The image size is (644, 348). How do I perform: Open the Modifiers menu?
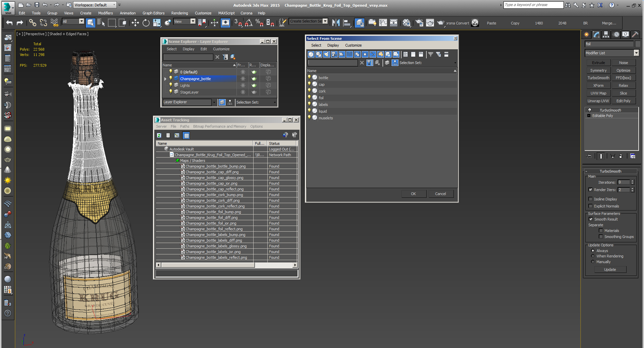[105, 13]
